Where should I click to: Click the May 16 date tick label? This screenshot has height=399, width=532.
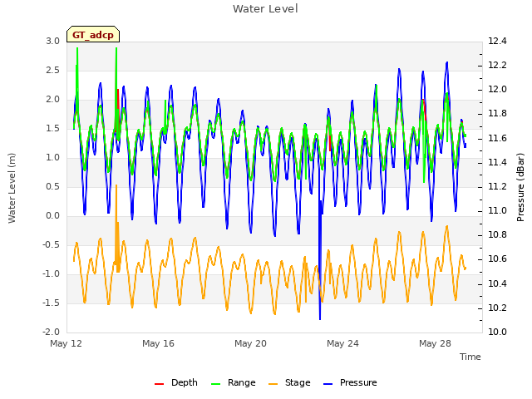point(158,343)
